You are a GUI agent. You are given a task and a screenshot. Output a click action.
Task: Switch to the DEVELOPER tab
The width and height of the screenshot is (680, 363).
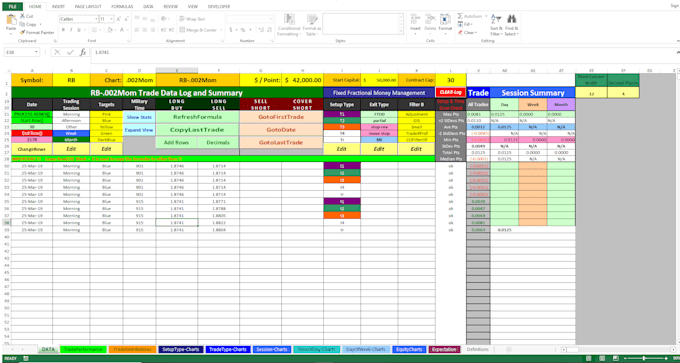(x=219, y=7)
